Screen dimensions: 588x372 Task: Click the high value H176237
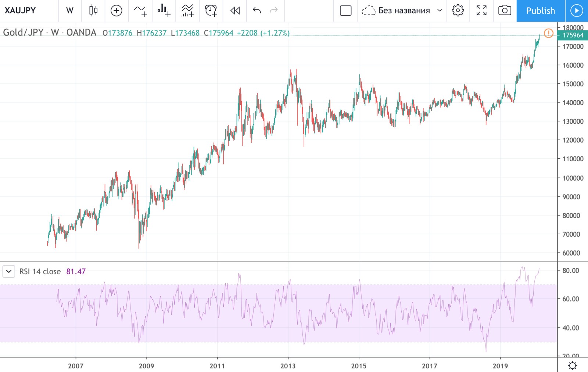click(x=152, y=33)
